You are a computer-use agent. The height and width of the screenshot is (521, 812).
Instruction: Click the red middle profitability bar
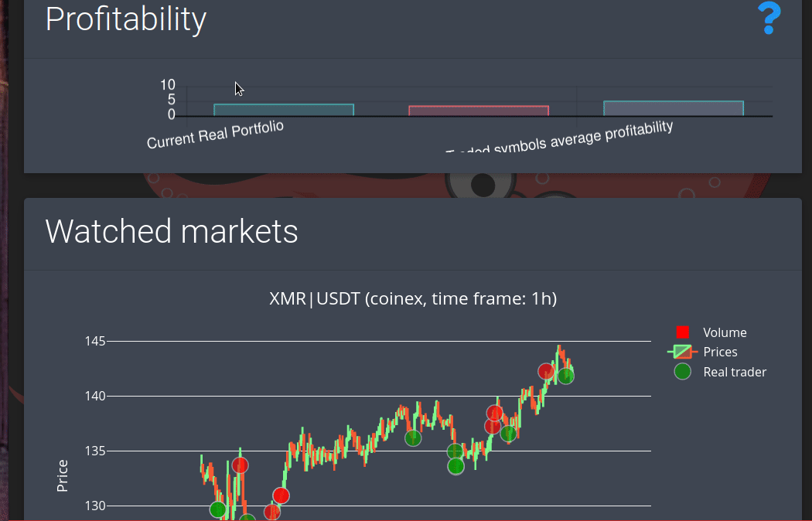[x=478, y=111]
